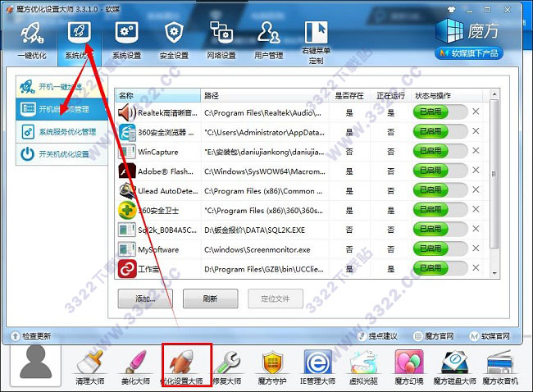Disable WinCapture startup switch
This screenshot has width=533, height=392.
tap(440, 151)
